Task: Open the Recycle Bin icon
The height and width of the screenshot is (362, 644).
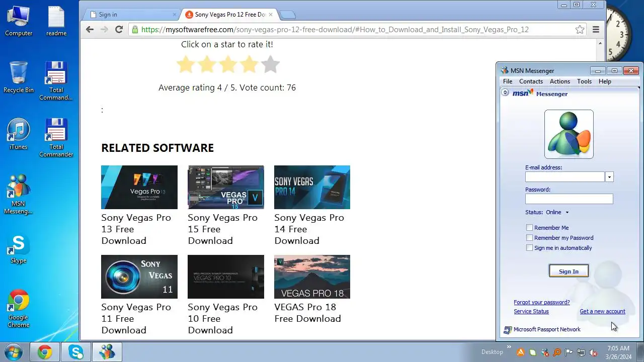Action: pos(19,77)
